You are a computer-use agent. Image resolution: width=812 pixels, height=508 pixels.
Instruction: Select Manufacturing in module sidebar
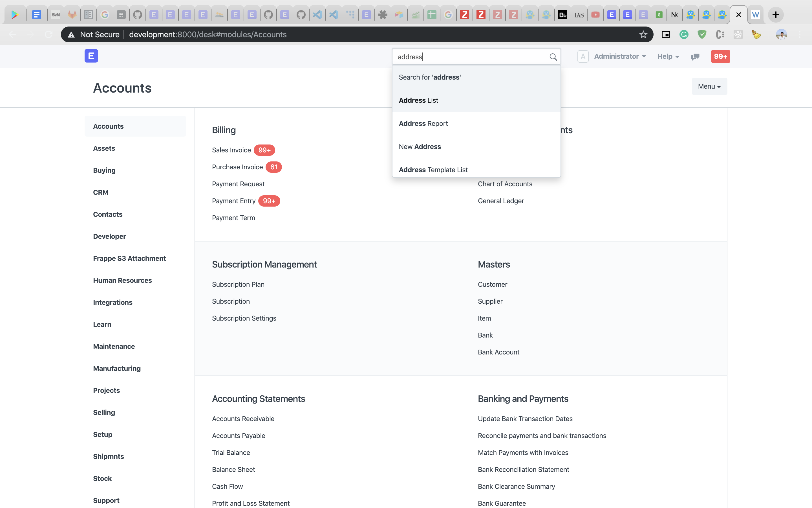[135, 368]
